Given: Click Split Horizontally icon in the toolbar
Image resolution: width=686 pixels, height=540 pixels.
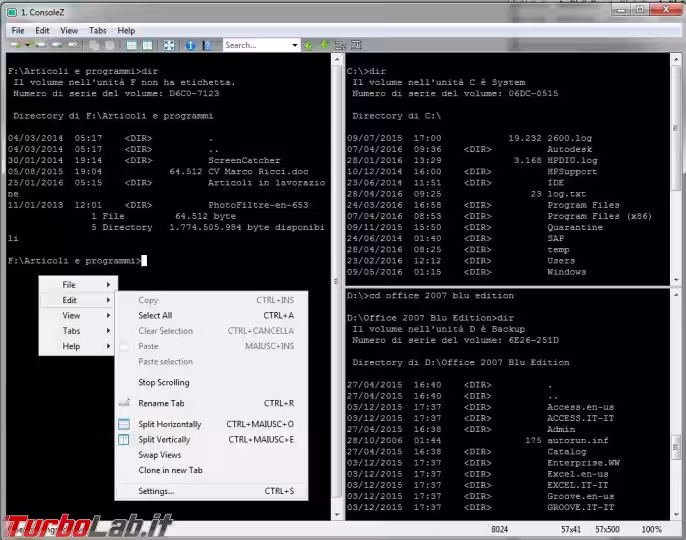Looking at the screenshot, I should [129, 45].
